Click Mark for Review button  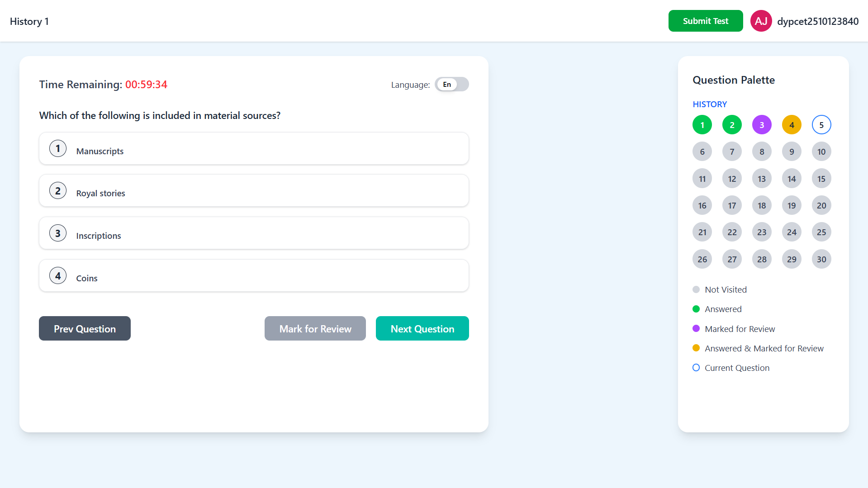[315, 329]
